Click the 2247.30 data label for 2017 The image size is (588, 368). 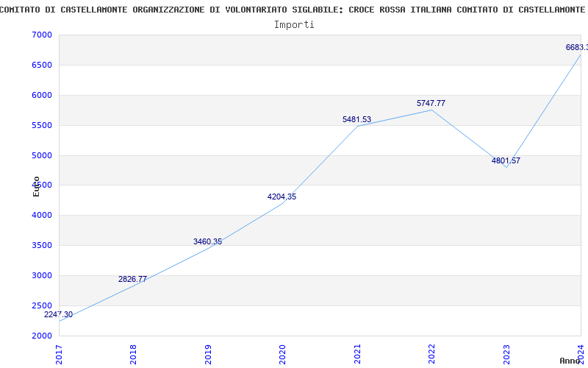pos(58,315)
